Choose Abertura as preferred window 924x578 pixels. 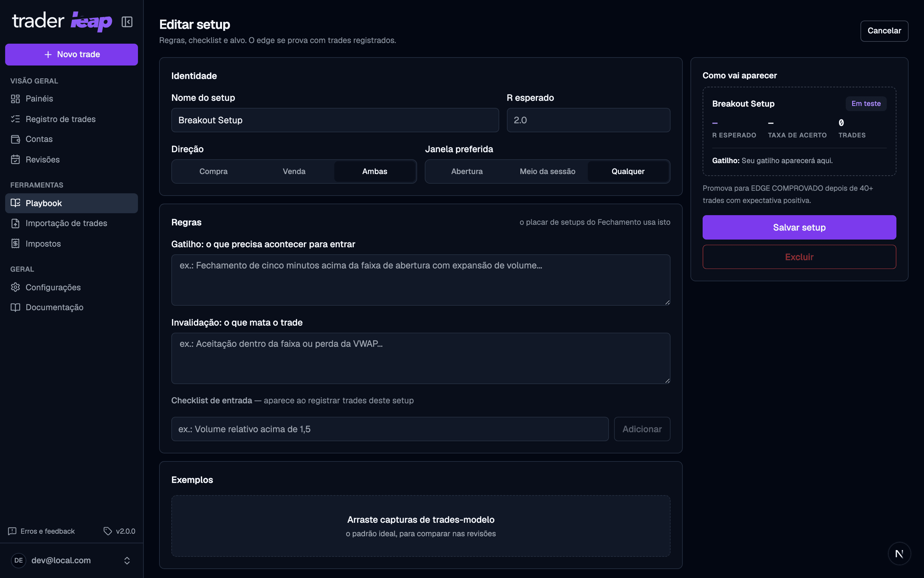tap(466, 171)
